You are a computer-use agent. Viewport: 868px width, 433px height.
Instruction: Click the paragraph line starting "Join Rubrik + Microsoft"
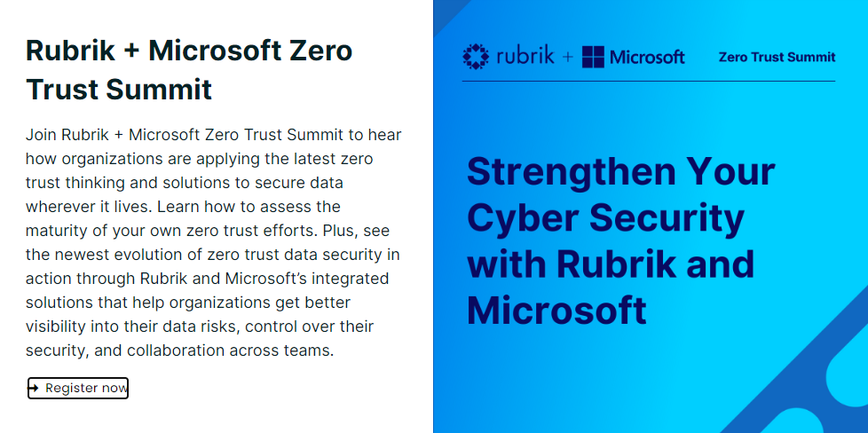point(213,135)
